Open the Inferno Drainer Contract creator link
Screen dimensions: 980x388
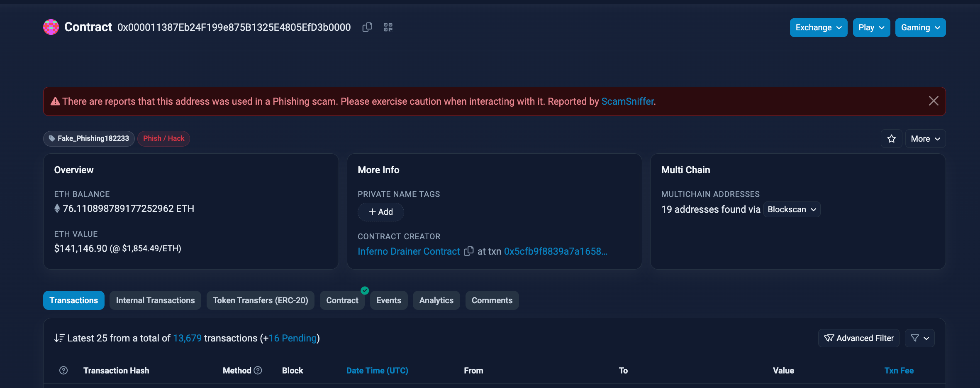click(409, 251)
